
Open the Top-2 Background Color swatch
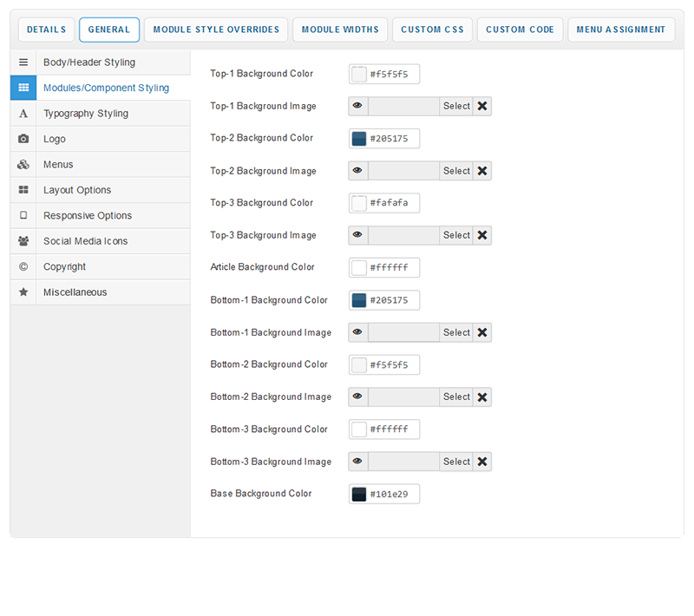pos(359,139)
